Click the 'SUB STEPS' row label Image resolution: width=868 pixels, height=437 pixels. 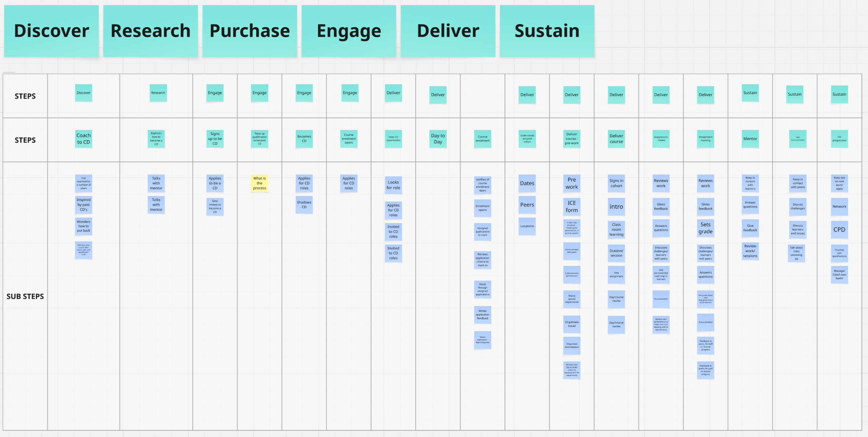coord(25,296)
